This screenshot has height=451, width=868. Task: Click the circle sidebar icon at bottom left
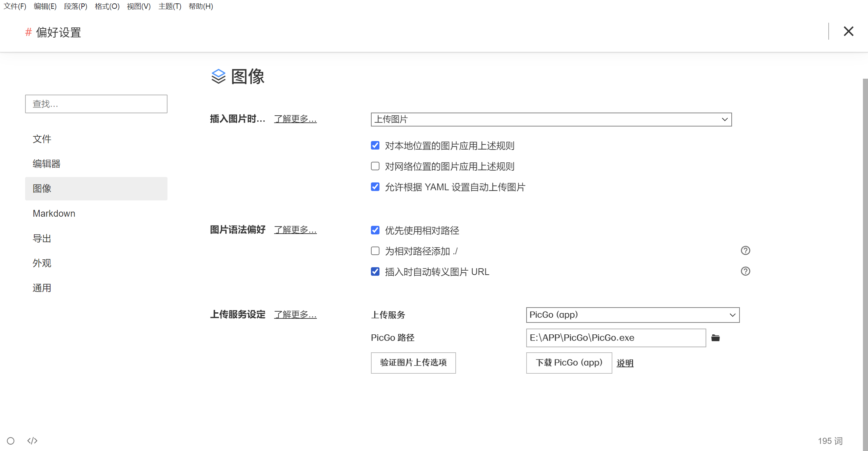tap(11, 440)
